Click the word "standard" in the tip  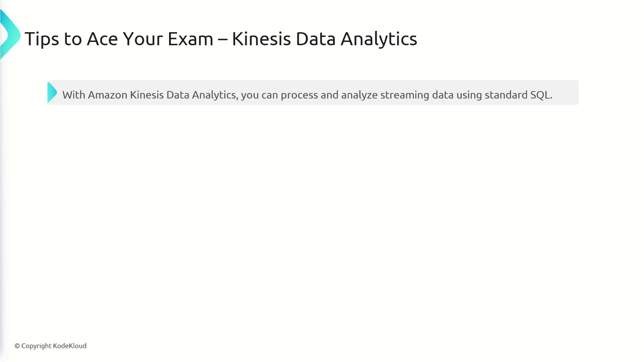tap(506, 95)
